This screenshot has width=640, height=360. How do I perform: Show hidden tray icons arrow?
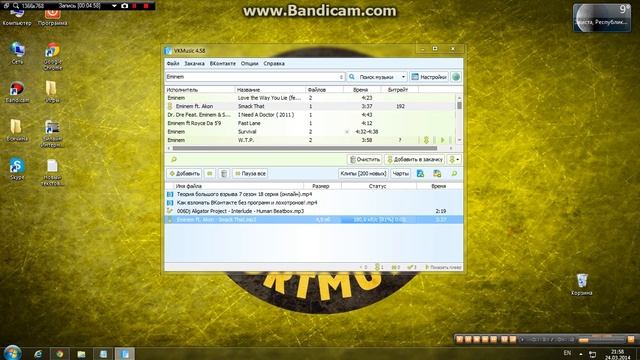pos(581,354)
